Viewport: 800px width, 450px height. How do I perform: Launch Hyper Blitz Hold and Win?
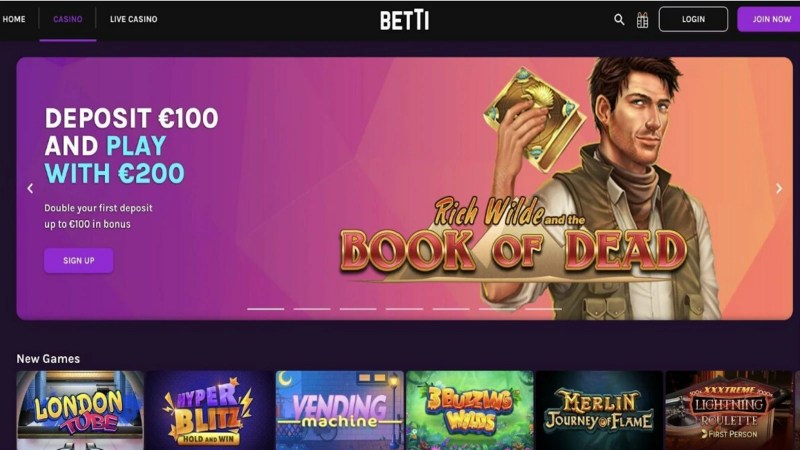(x=210, y=410)
